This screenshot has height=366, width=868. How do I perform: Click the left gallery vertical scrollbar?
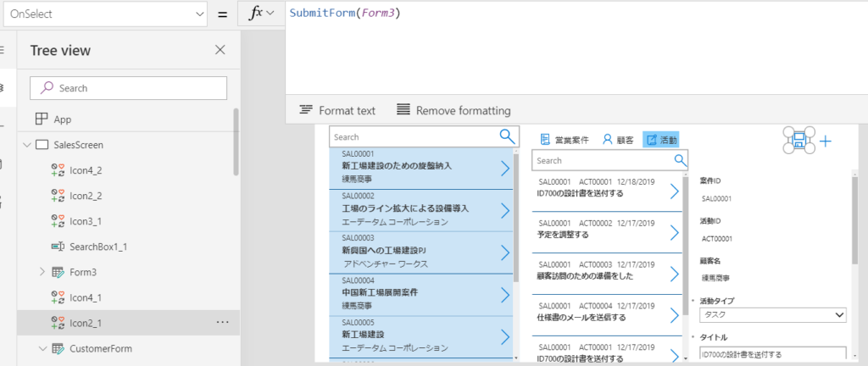(516, 216)
